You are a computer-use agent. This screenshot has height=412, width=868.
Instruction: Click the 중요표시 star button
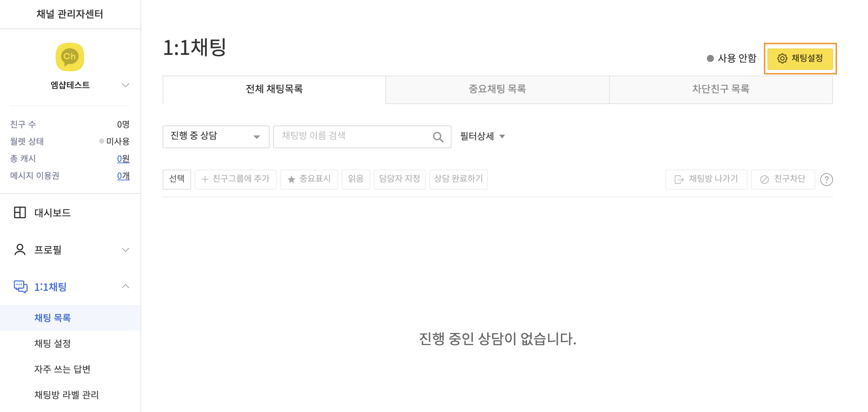309,179
